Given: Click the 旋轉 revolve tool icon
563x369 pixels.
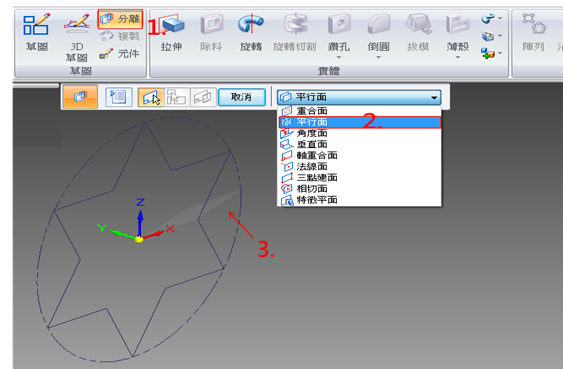Looking at the screenshot, I should pos(251,24).
